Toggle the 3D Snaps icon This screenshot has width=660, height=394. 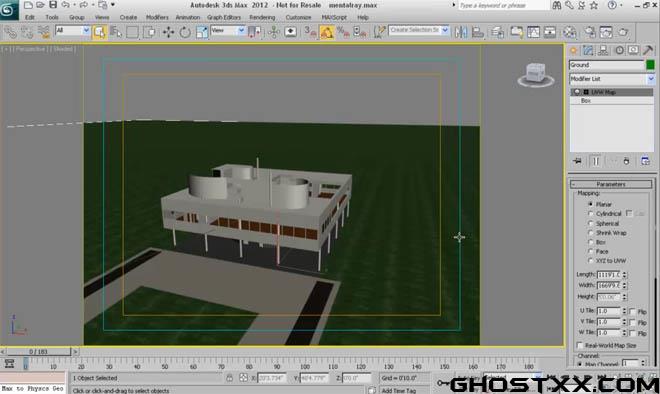coord(310,32)
